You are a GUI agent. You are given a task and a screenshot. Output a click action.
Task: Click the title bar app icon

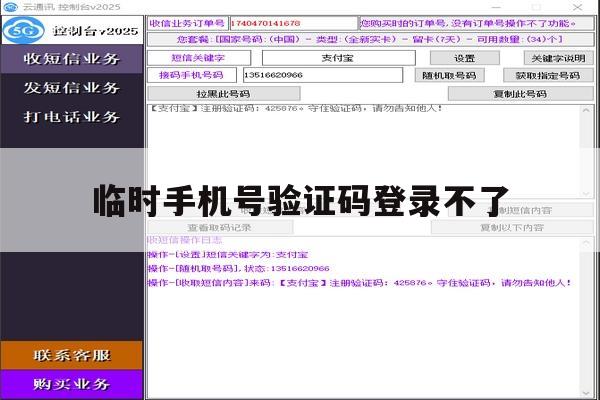pos(10,7)
